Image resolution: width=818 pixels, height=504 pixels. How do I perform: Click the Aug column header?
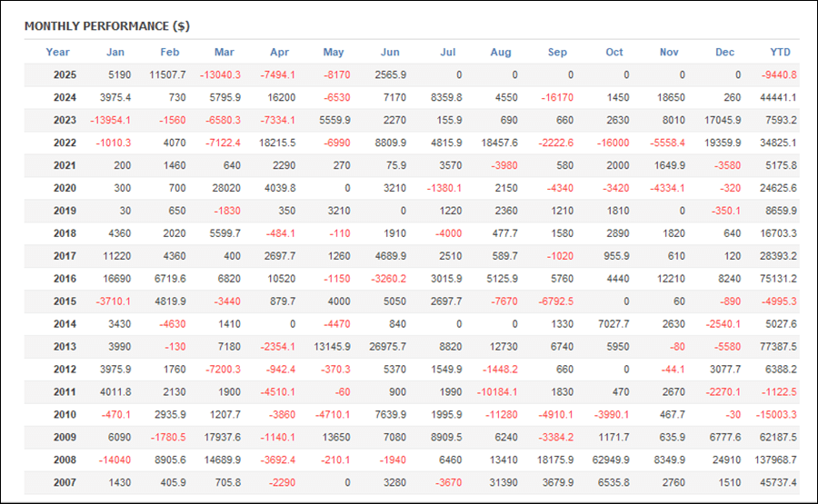pos(501,52)
